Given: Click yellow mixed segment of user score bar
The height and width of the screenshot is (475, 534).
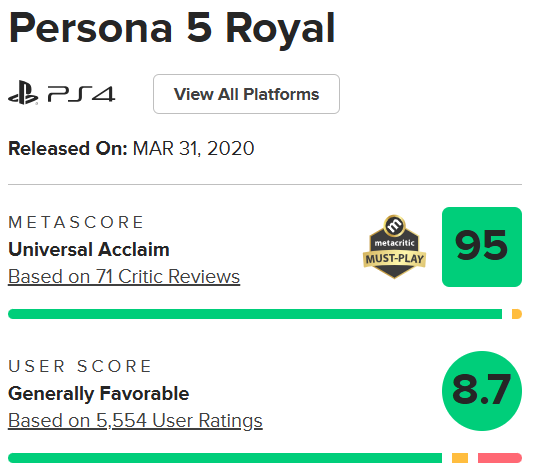Looking at the screenshot, I should click(x=460, y=458).
